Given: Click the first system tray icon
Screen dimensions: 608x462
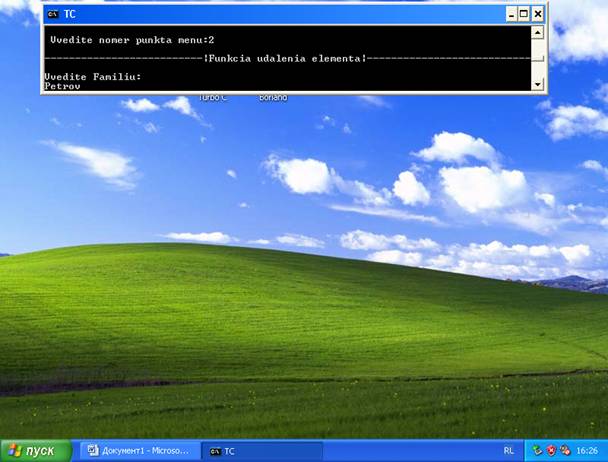Looking at the screenshot, I should click(537, 451).
